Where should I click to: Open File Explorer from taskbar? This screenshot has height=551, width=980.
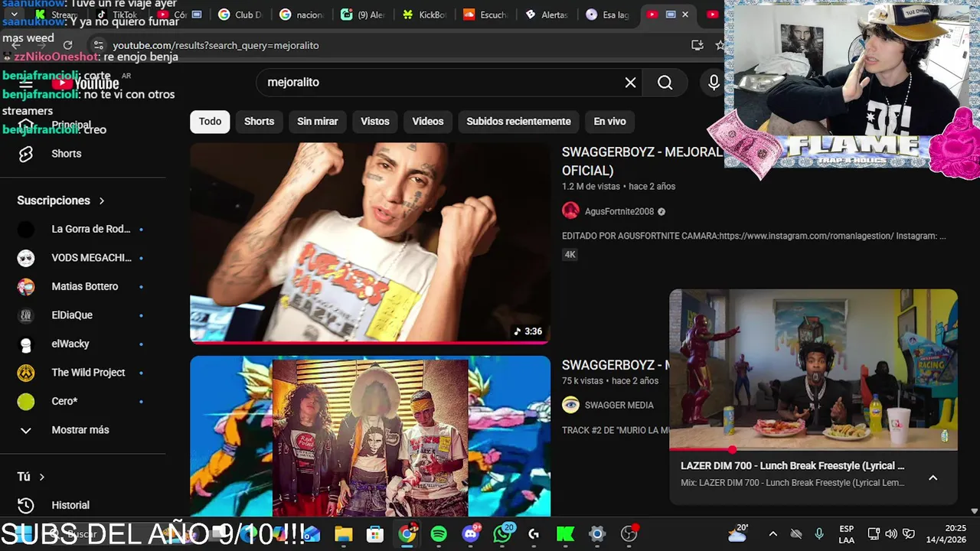(343, 534)
